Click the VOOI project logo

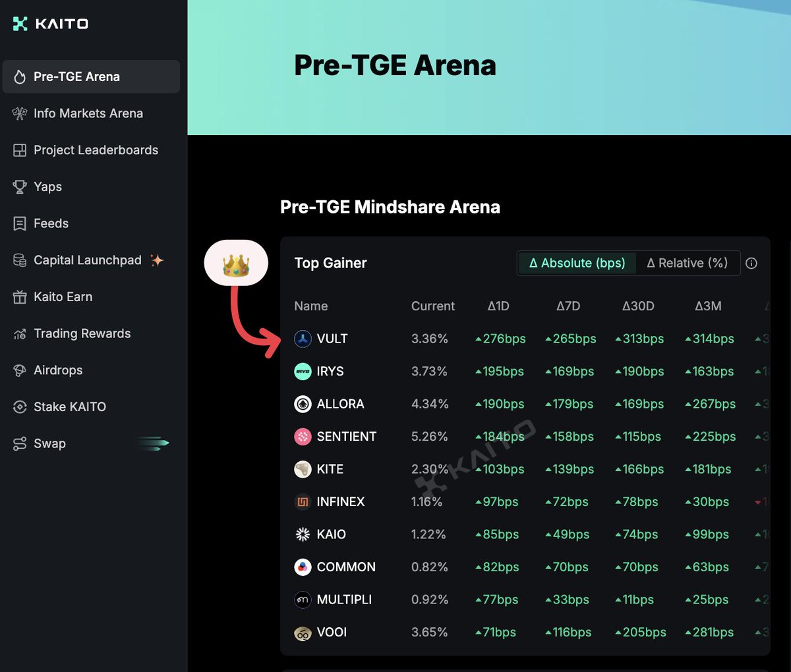point(303,633)
